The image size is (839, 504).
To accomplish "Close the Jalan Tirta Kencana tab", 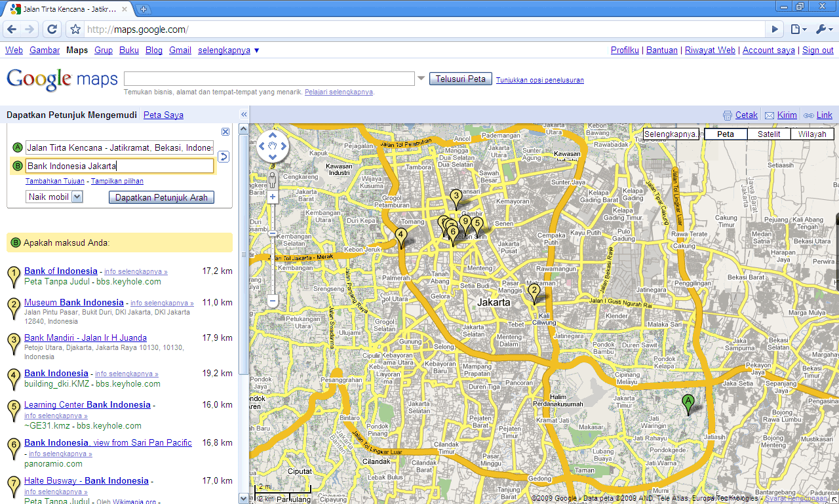I will tap(125, 9).
